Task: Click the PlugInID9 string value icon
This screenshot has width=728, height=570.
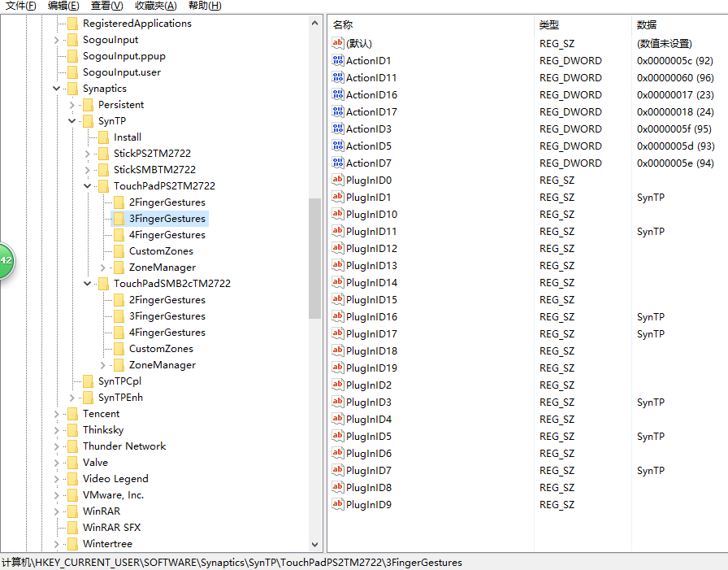Action: [x=337, y=504]
